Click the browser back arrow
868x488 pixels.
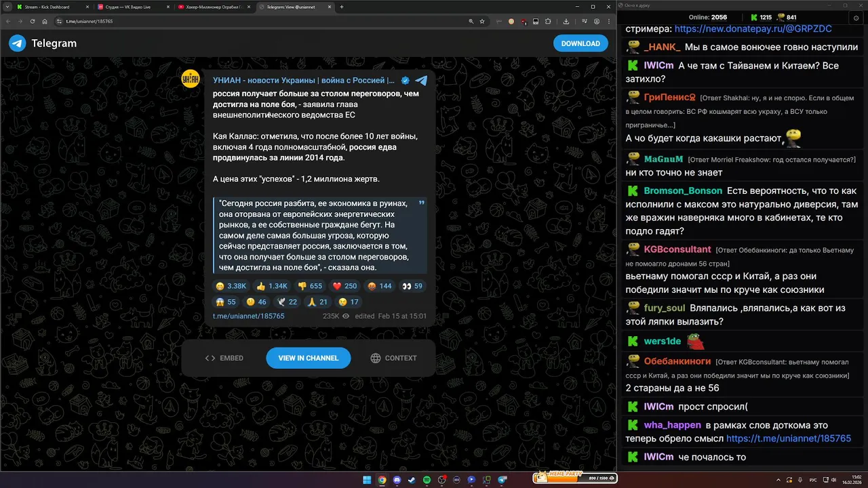click(9, 21)
